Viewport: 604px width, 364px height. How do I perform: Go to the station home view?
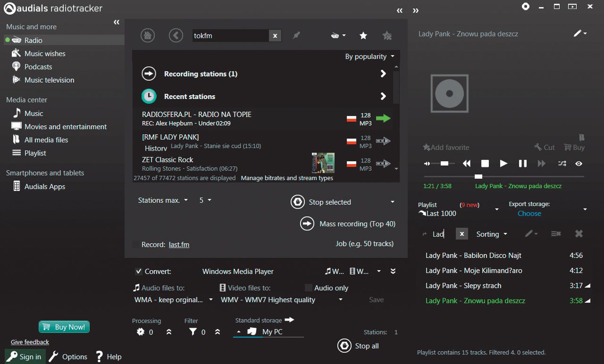[x=148, y=35]
